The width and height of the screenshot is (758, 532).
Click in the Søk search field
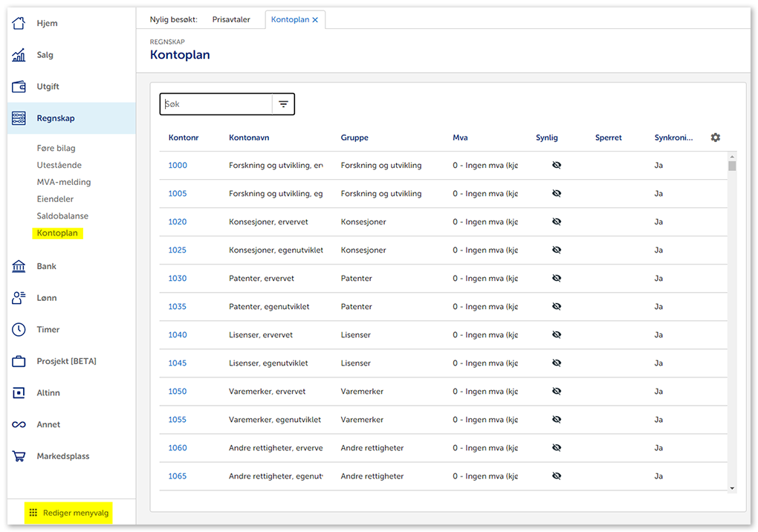coord(216,104)
